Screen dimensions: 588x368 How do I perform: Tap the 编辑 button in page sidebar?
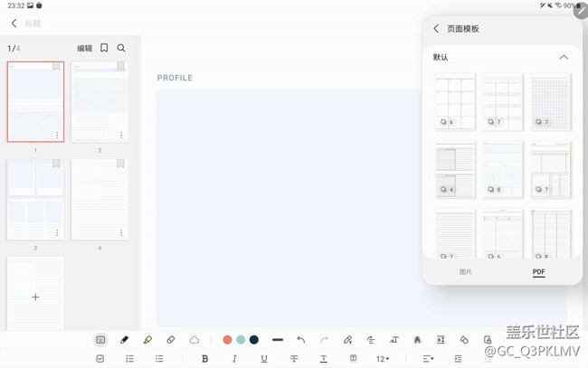(84, 48)
